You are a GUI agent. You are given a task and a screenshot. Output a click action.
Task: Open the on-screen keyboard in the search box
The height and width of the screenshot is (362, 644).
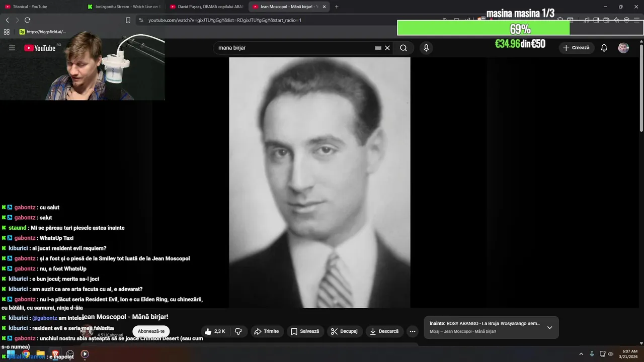(378, 48)
